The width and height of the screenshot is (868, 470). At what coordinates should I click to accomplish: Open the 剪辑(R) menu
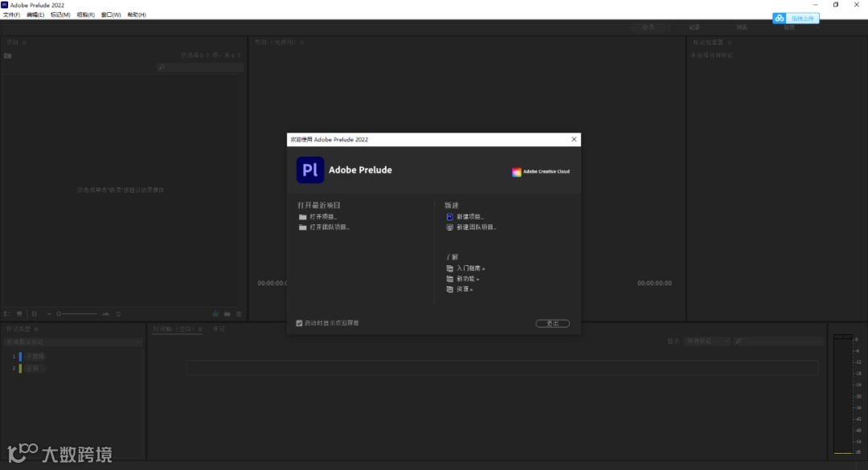coord(85,15)
